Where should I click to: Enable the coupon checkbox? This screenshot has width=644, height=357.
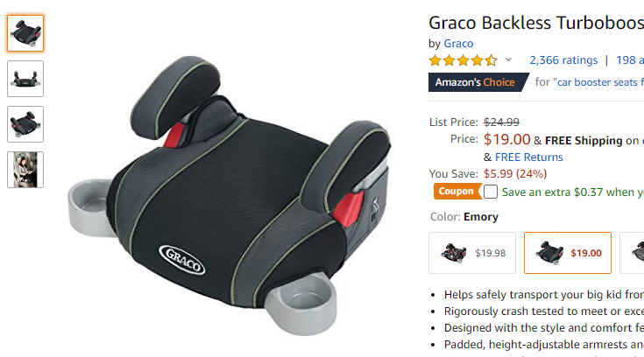[x=491, y=192]
